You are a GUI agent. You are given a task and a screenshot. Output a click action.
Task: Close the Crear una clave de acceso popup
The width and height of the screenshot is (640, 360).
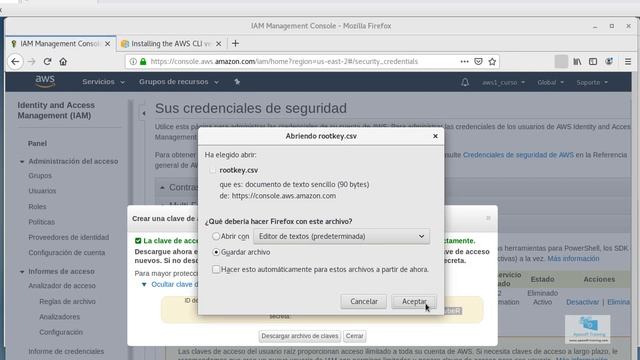(x=488, y=218)
